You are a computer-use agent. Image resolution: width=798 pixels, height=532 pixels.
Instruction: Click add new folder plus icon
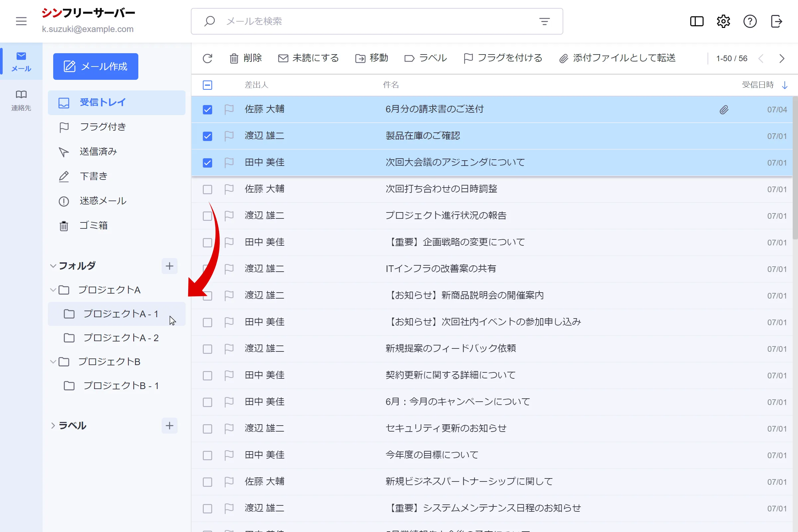169,266
